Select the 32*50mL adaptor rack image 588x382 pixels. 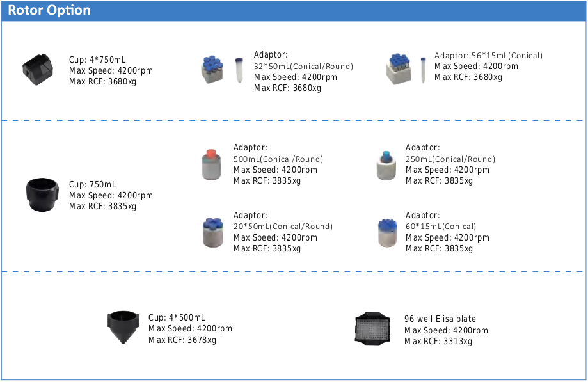point(212,70)
